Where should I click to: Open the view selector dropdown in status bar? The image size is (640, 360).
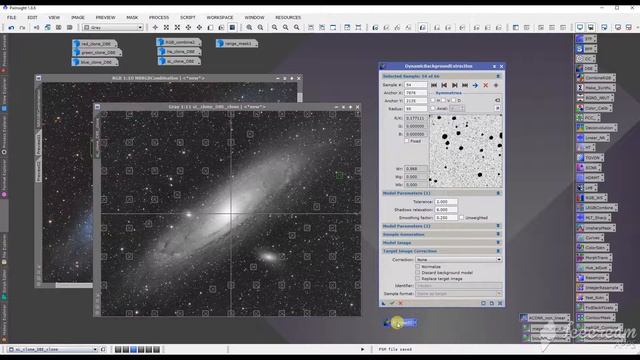pos(53,349)
